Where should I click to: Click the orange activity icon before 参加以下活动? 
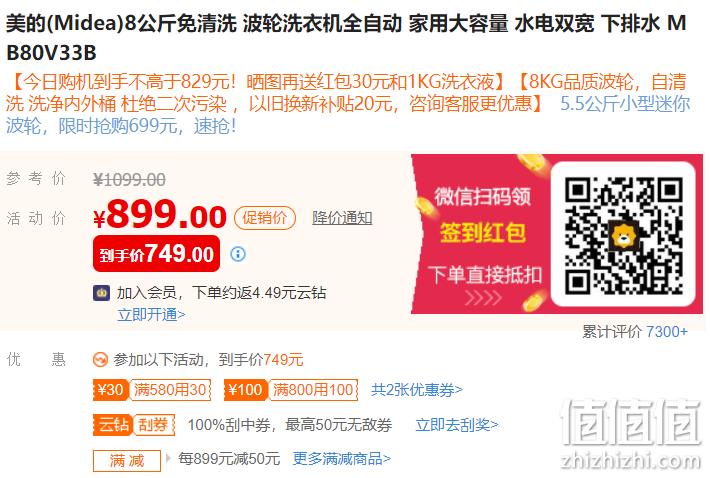(100, 360)
